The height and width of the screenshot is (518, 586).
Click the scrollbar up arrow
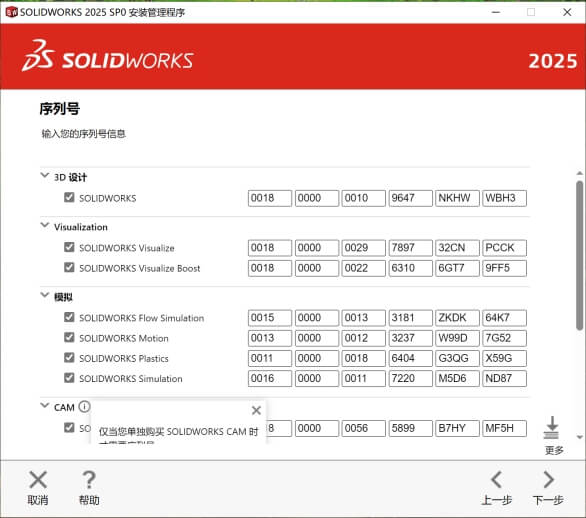580,173
